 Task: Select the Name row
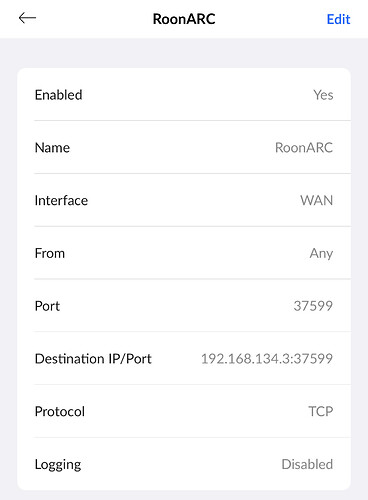tap(184, 147)
